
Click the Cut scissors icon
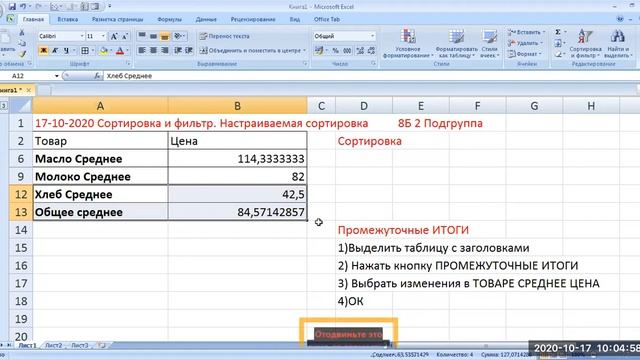coord(22,32)
